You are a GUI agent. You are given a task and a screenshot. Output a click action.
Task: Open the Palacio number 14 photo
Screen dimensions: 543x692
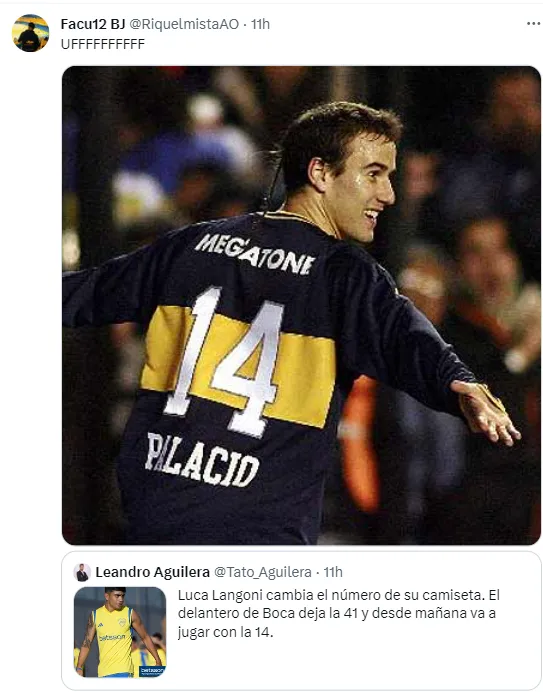click(302, 305)
